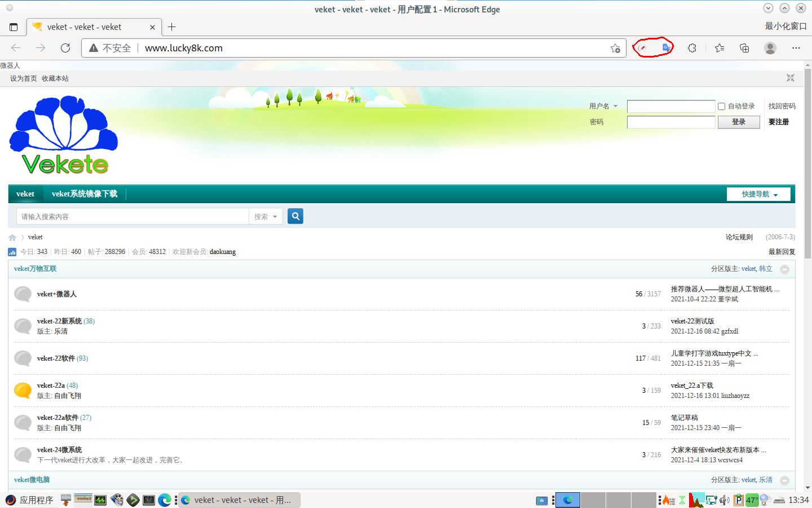The width and height of the screenshot is (812, 508).
Task: Click the 登录 button
Action: pyautogui.click(x=739, y=122)
